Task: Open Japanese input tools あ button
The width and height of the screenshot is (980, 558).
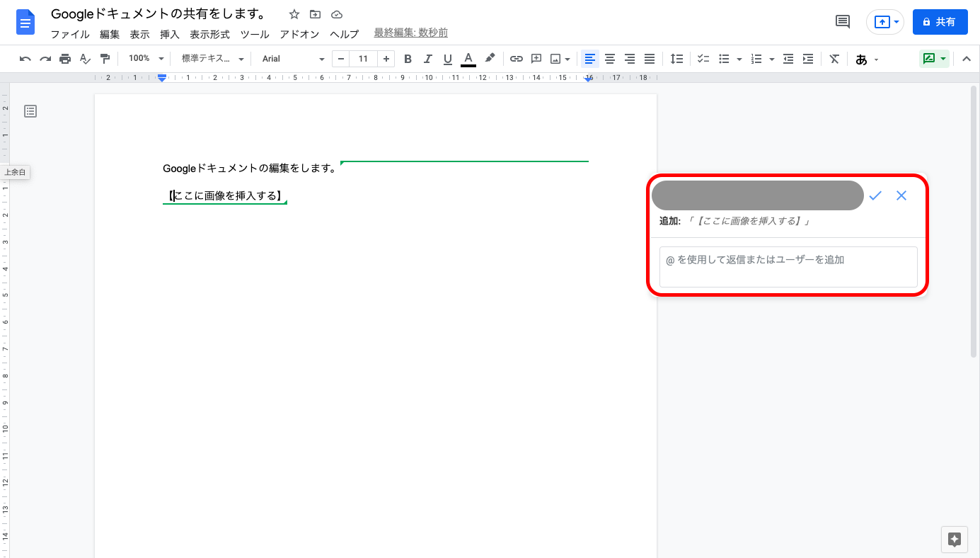Action: click(x=861, y=59)
